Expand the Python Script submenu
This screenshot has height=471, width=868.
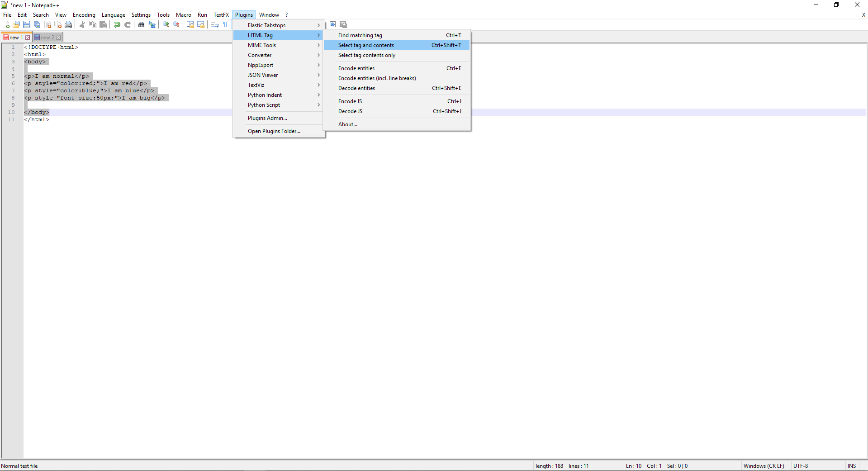[279, 105]
